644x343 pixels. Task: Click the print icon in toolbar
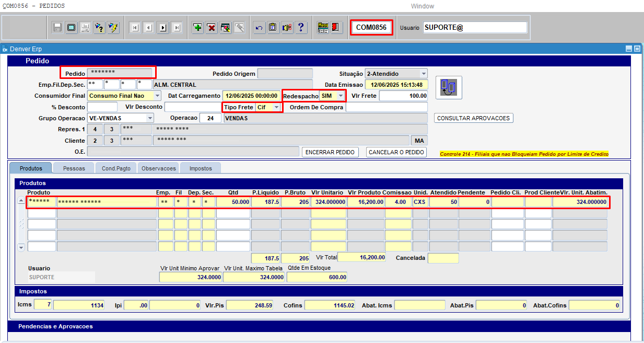pos(85,28)
